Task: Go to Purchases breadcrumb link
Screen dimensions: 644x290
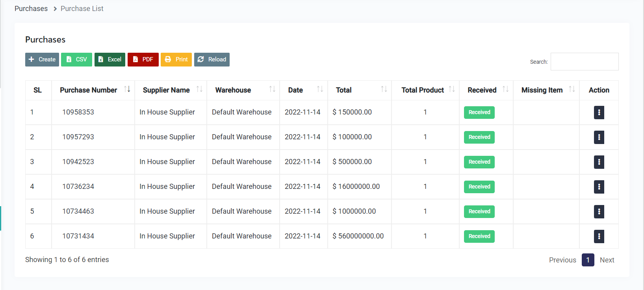Action: tap(31, 9)
